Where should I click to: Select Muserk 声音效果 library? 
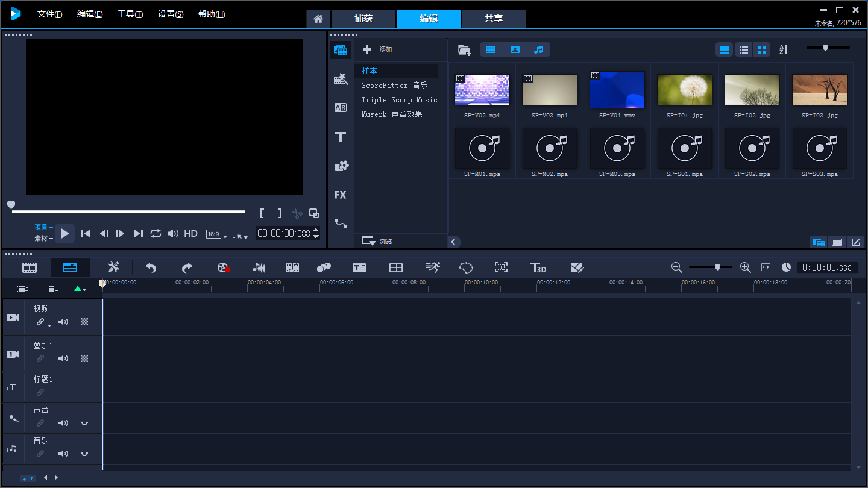point(392,114)
